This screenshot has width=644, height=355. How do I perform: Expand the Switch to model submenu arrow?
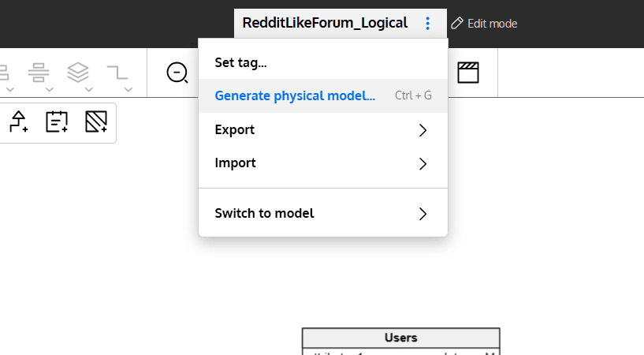pyautogui.click(x=423, y=214)
